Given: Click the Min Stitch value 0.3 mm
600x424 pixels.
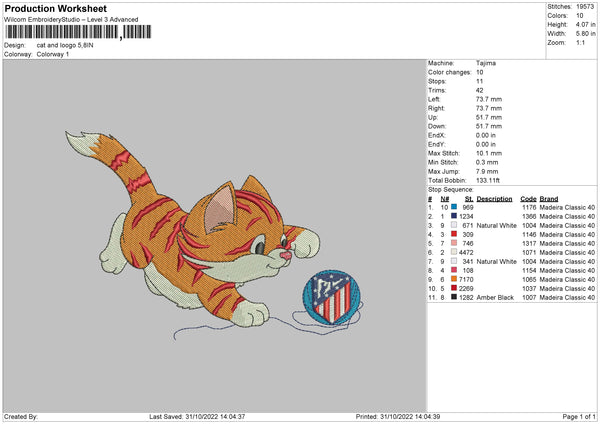Looking at the screenshot, I should [x=487, y=162].
